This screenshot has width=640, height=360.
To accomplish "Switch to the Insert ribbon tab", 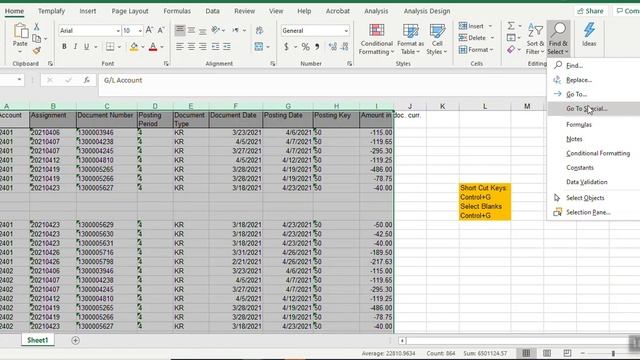I will [x=88, y=11].
